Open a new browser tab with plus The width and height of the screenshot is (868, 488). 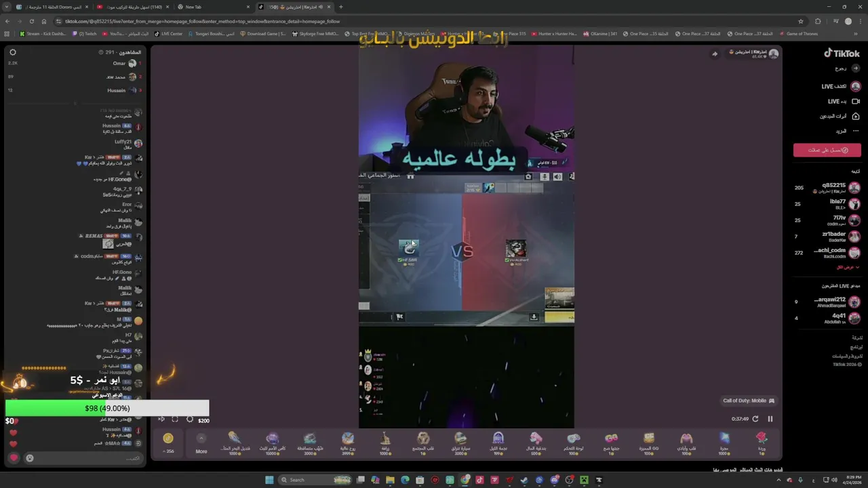click(341, 7)
